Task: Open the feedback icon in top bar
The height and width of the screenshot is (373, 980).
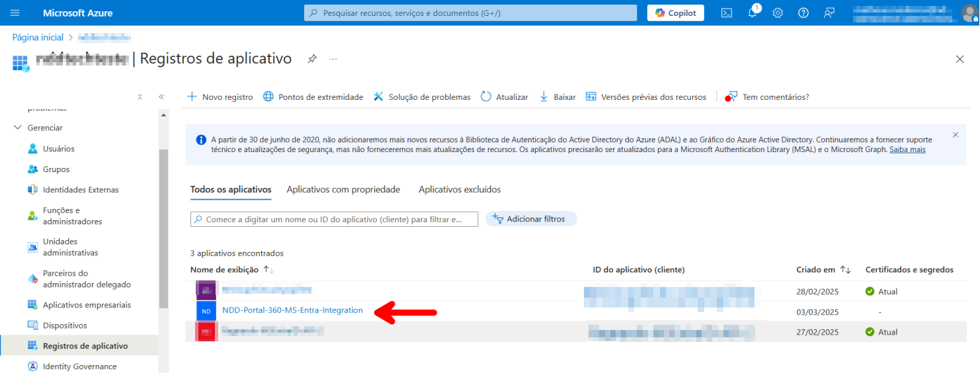Action: [x=829, y=13]
